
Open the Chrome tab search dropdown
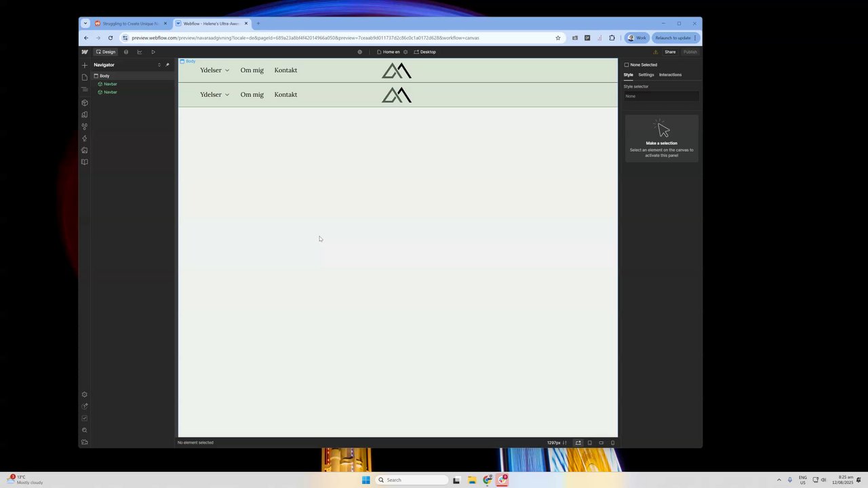pyautogui.click(x=85, y=23)
